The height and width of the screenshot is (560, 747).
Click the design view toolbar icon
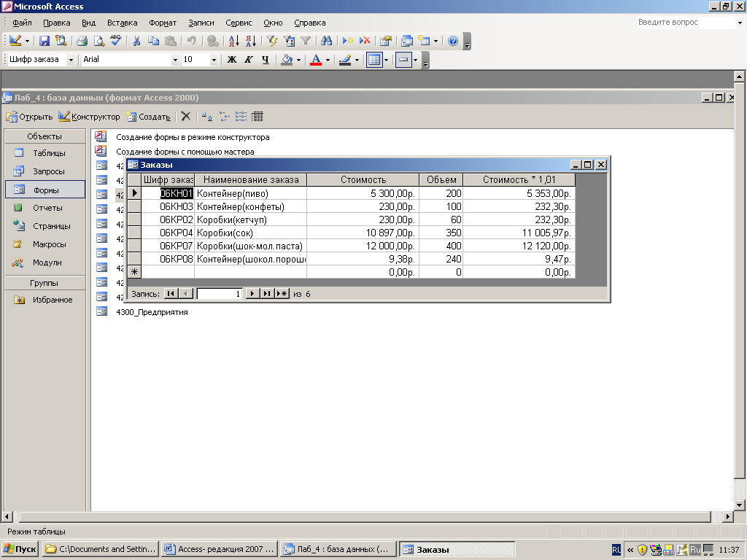click(x=15, y=41)
